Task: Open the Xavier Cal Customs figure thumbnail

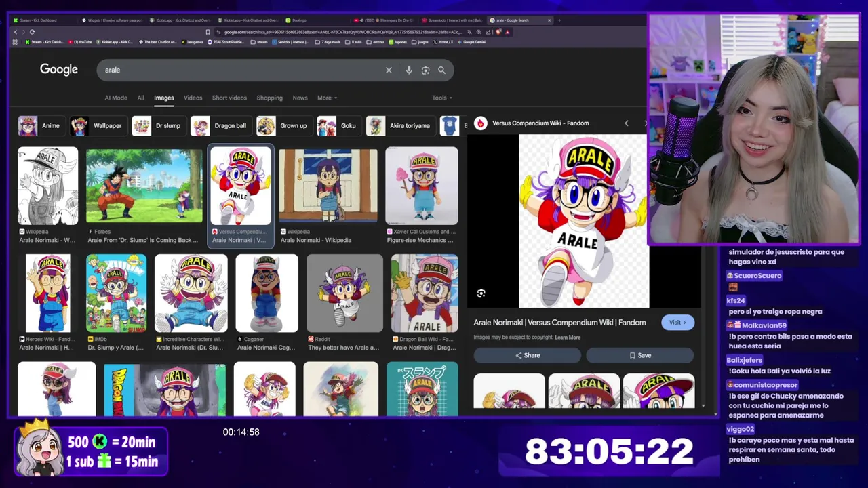Action: pos(422,186)
